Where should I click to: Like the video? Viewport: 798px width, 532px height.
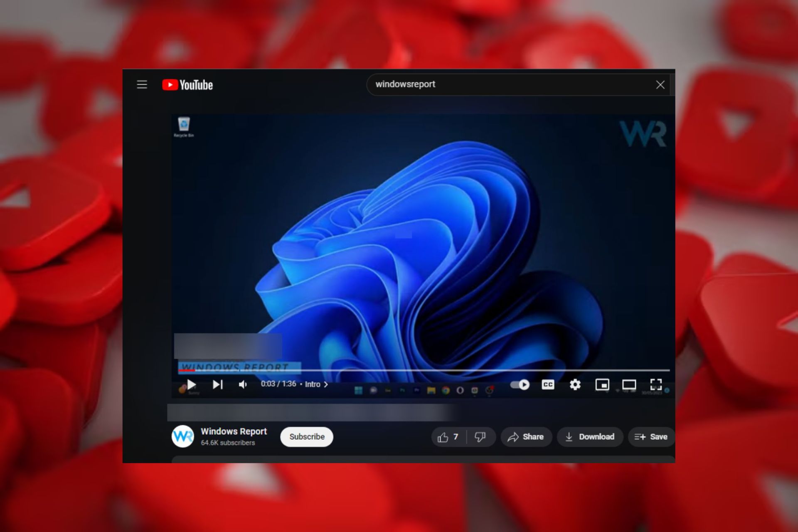point(448,437)
